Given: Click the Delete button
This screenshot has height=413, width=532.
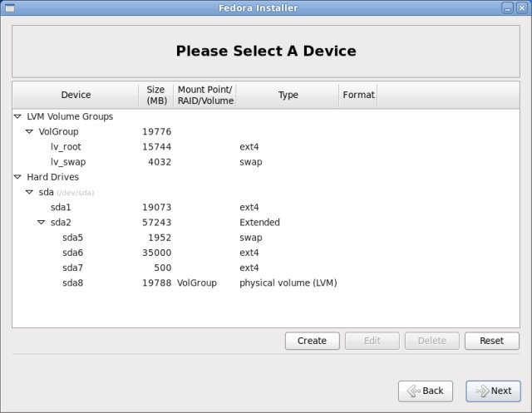Looking at the screenshot, I should [432, 341].
